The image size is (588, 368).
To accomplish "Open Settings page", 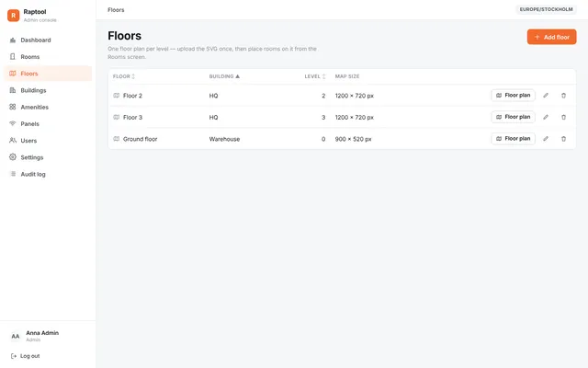I will 48,157.
